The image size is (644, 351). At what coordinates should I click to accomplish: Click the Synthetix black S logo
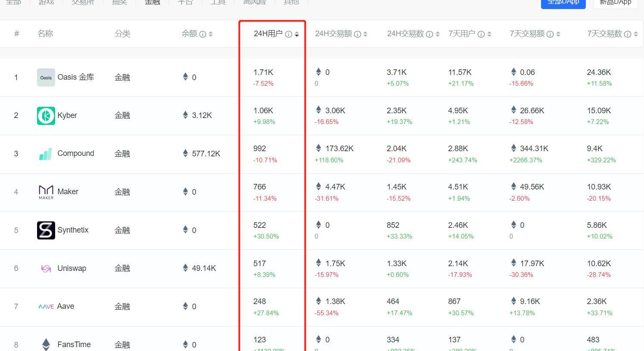click(x=46, y=230)
